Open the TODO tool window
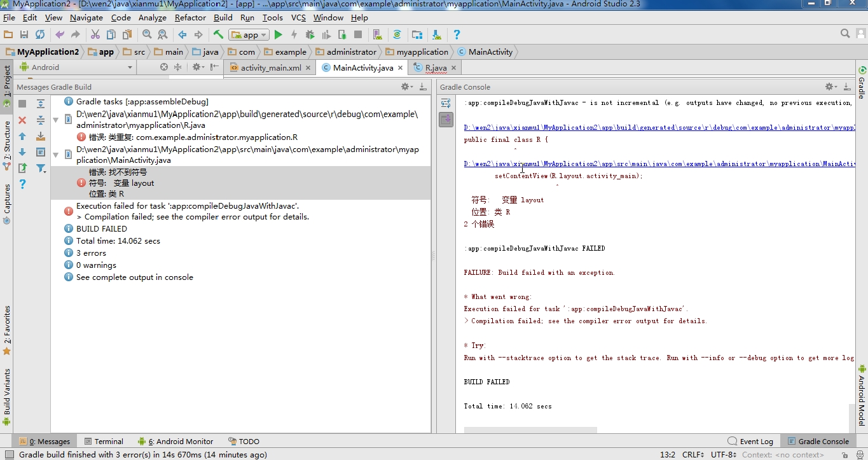Image resolution: width=868 pixels, height=460 pixels. point(244,441)
